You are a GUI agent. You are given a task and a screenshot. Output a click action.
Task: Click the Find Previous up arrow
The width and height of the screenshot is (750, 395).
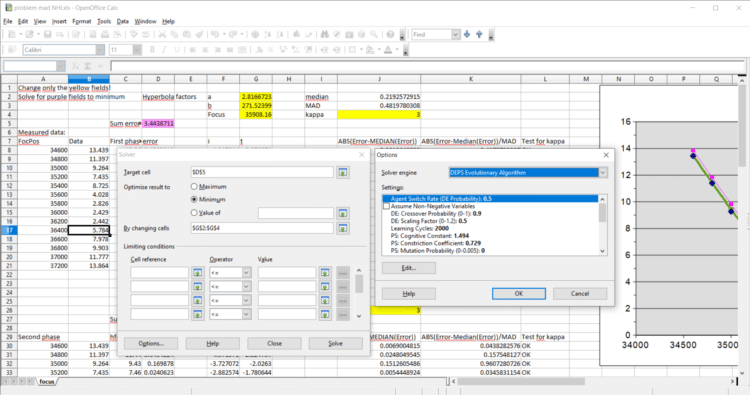[x=479, y=34]
